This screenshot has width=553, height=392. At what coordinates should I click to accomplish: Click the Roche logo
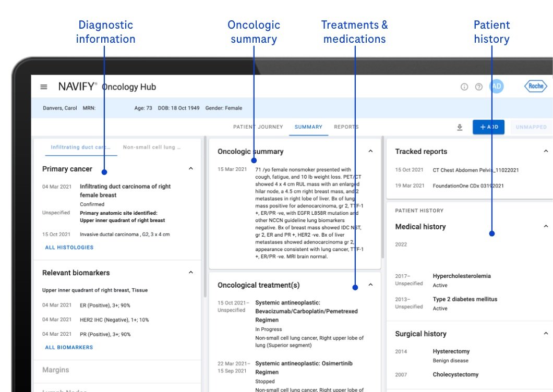(536, 86)
